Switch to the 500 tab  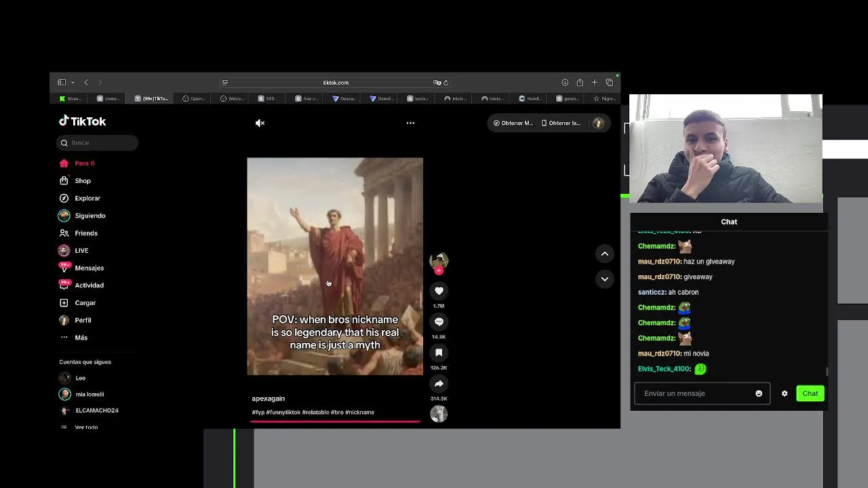pyautogui.click(x=266, y=98)
